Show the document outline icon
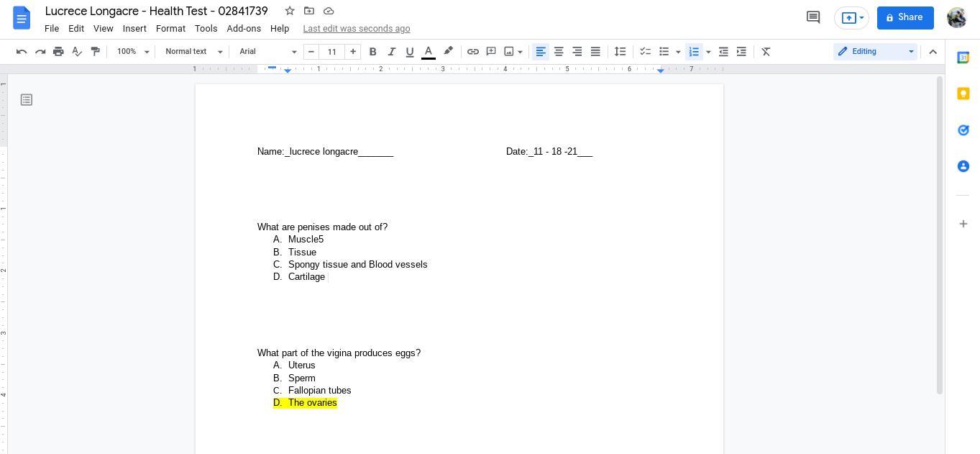 [x=27, y=100]
